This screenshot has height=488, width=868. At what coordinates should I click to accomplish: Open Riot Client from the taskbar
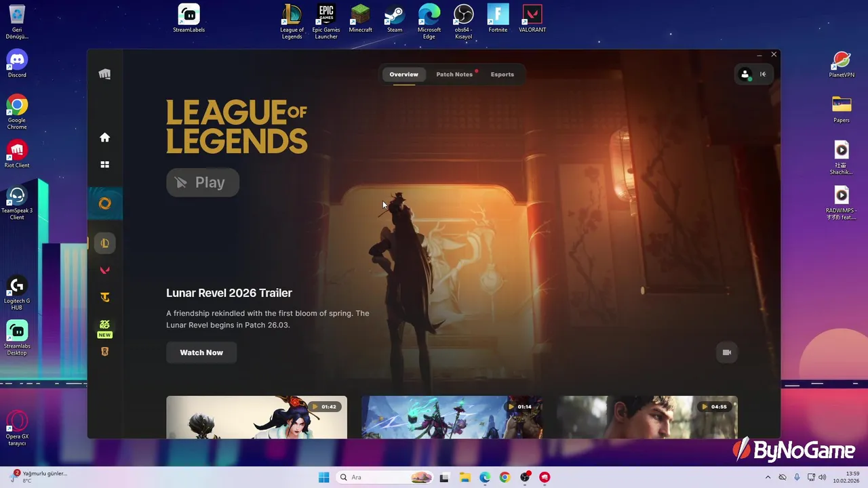click(545, 477)
